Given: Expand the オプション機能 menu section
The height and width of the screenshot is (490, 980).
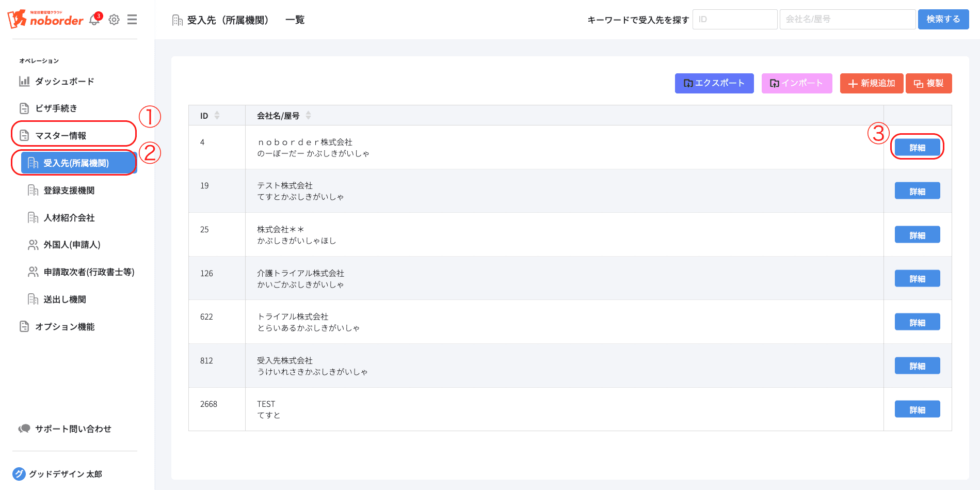Looking at the screenshot, I should [x=65, y=326].
